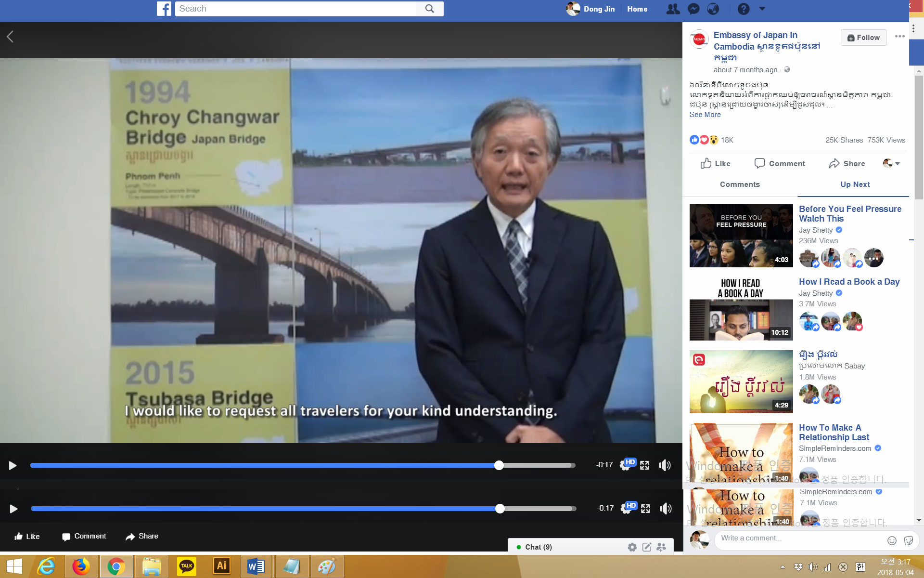
Task: Like the video from bottom bar
Action: click(27, 536)
